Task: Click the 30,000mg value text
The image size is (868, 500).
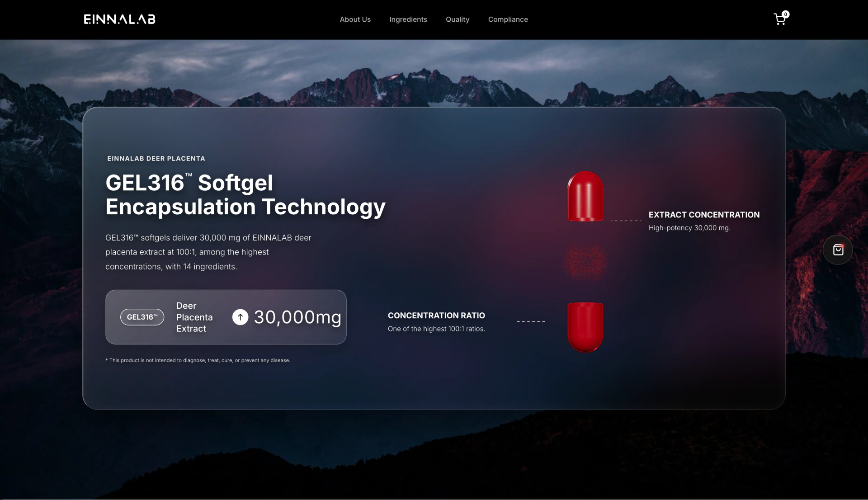Action: [297, 317]
